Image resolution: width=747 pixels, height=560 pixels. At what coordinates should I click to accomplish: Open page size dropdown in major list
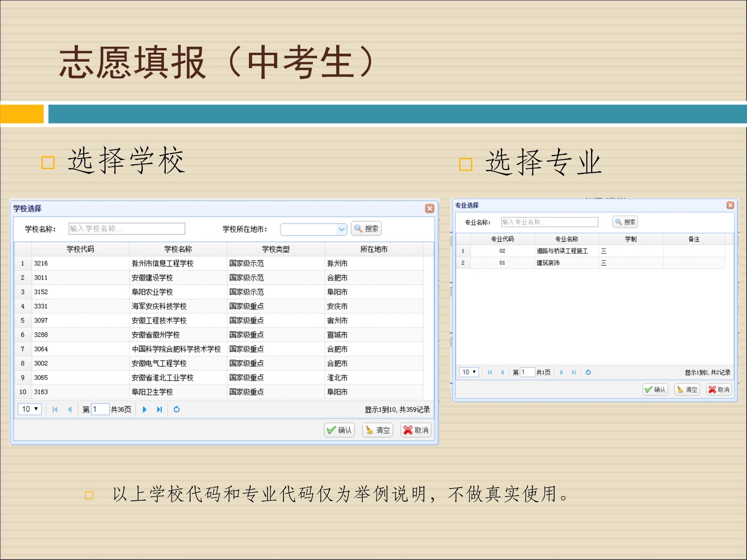click(x=469, y=372)
